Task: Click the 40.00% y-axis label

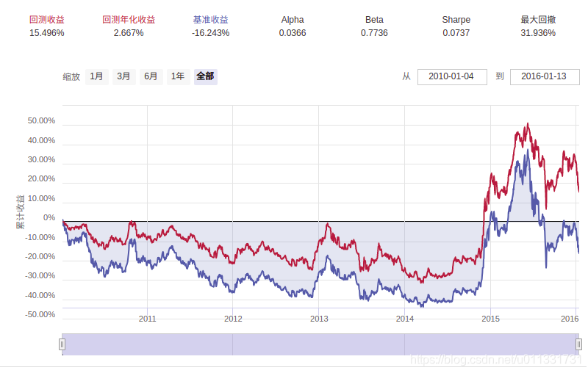Action: coord(41,140)
